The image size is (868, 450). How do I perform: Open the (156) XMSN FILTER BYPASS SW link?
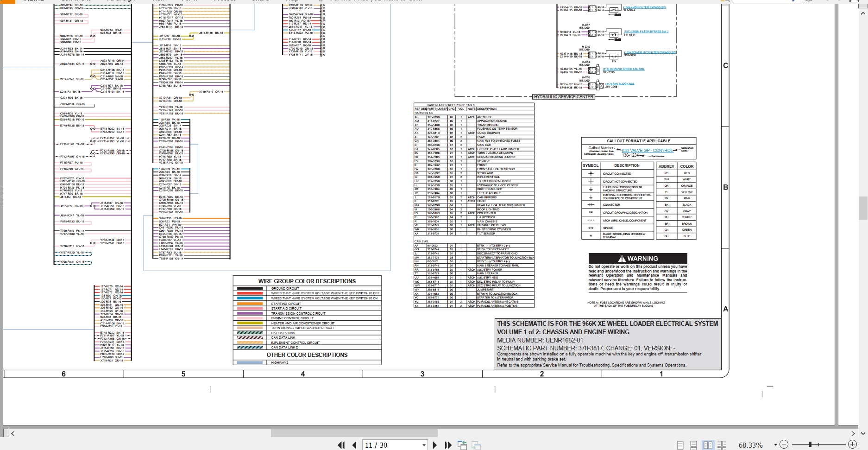pyautogui.click(x=644, y=7)
